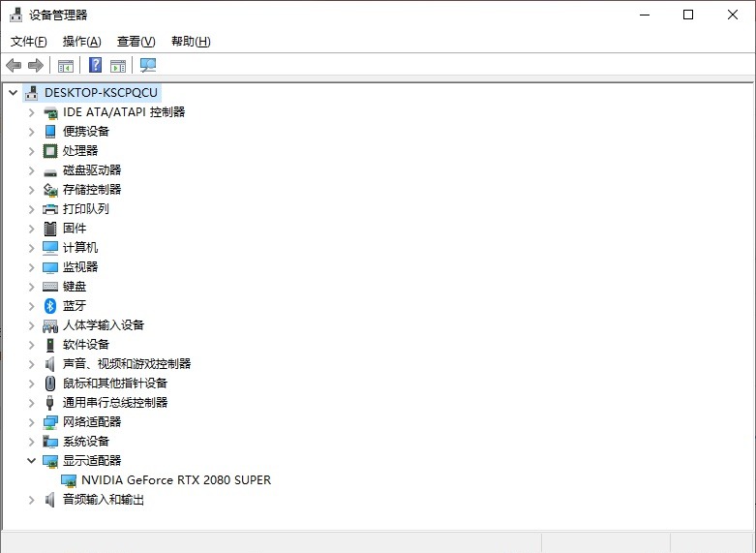Screen dimensions: 756x553
Task: Collapse the DESKTOP-KSCPQCU root node
Action: click(14, 92)
